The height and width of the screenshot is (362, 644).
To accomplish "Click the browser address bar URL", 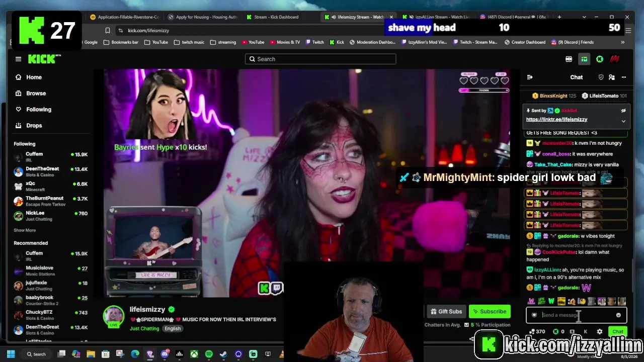I will pos(148,31).
